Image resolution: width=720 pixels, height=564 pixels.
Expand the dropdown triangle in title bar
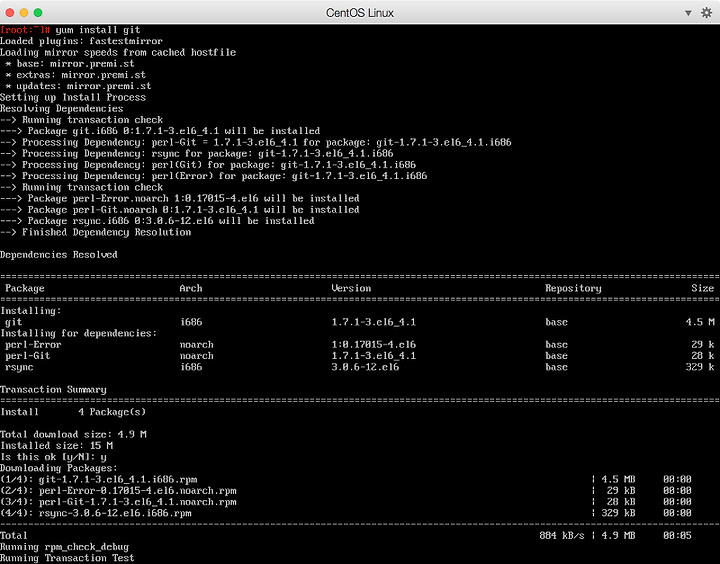tap(688, 13)
